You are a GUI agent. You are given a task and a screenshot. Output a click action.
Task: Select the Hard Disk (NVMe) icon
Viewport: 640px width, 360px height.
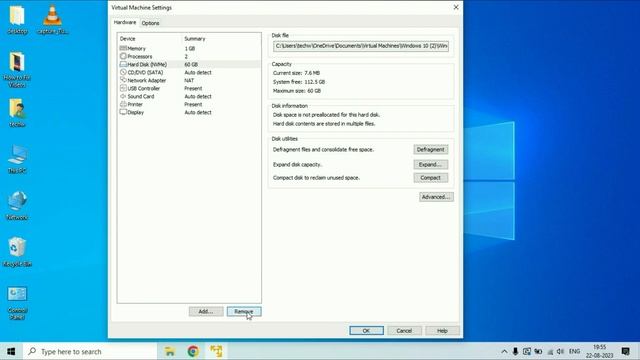[123, 64]
